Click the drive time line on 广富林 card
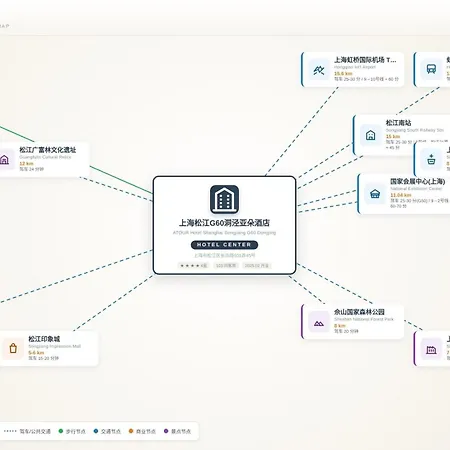Screen dimensions: 450x450 click(32, 169)
